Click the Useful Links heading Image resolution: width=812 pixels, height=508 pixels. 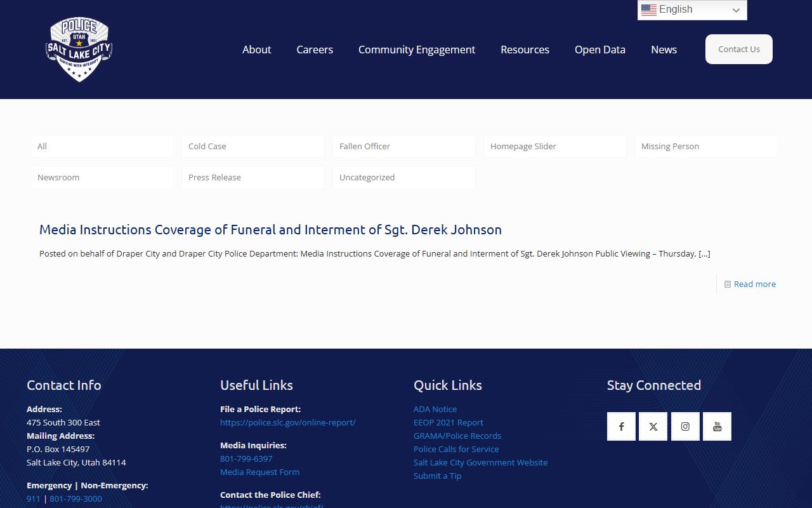256,385
